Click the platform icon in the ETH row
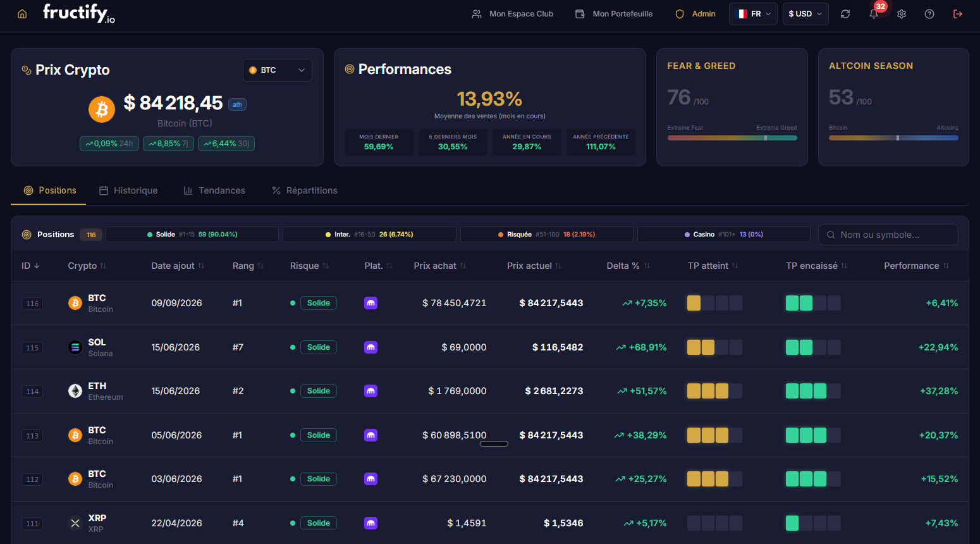 click(x=371, y=391)
